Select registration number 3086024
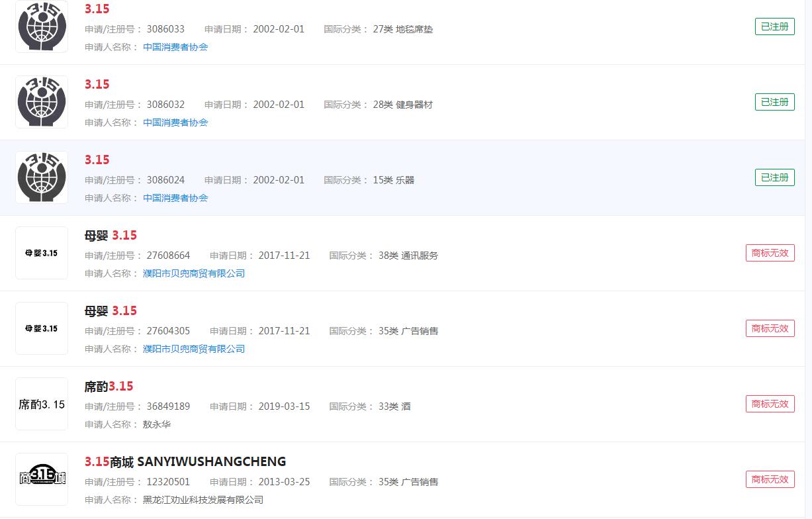 coord(165,180)
